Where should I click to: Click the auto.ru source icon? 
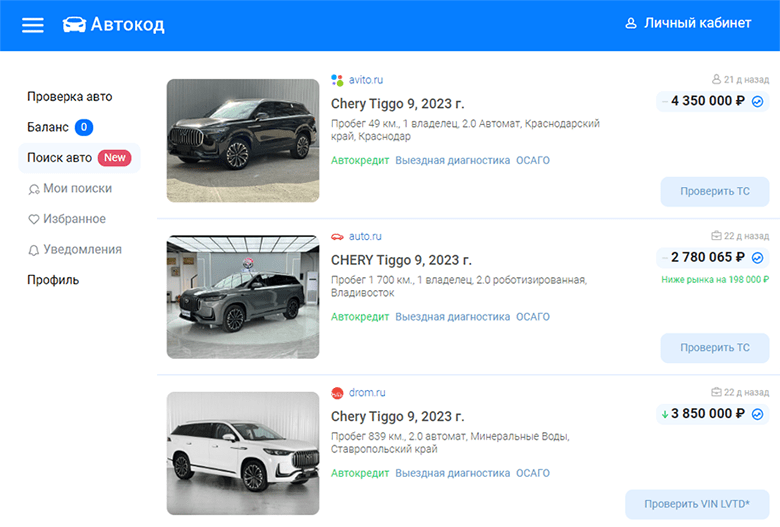pyautogui.click(x=337, y=237)
